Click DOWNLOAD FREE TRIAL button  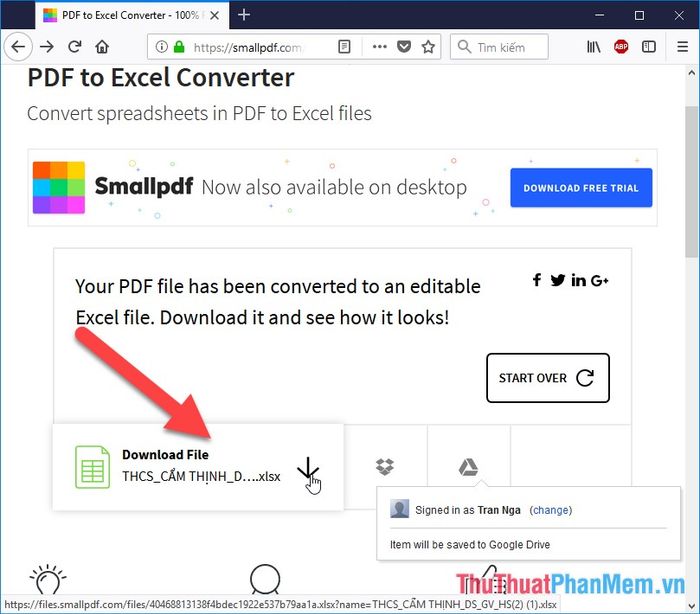point(581,188)
